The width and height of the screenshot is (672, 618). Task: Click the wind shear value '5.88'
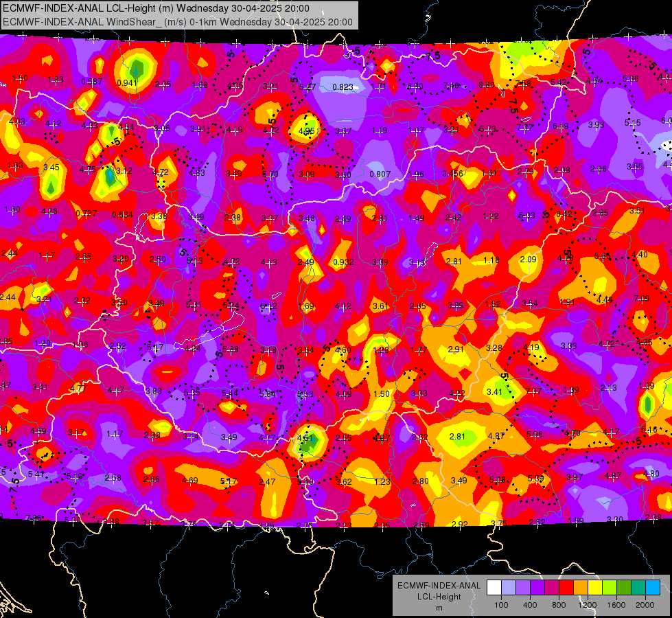point(231,349)
